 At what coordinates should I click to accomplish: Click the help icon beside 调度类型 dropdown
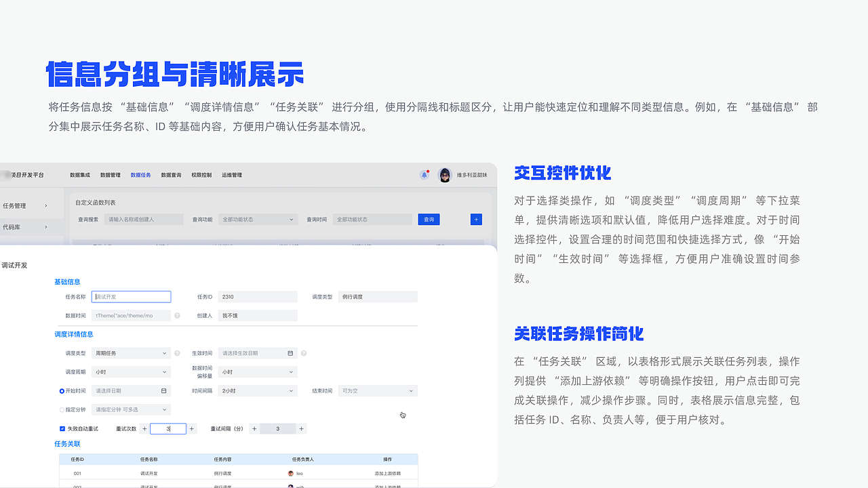click(177, 353)
